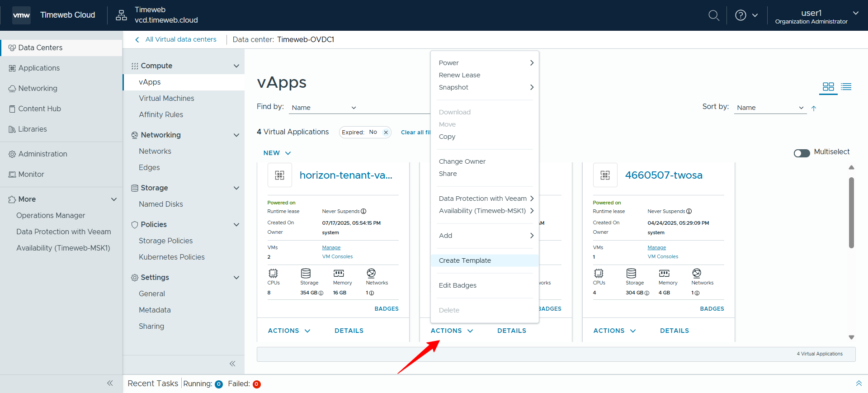Collapse the More section in sidebar

[114, 199]
